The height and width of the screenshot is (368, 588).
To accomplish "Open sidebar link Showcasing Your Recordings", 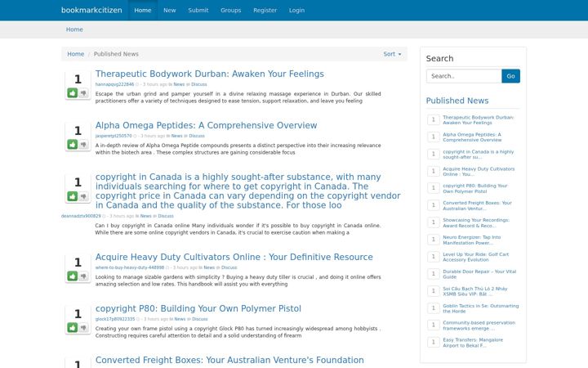I will (476, 223).
